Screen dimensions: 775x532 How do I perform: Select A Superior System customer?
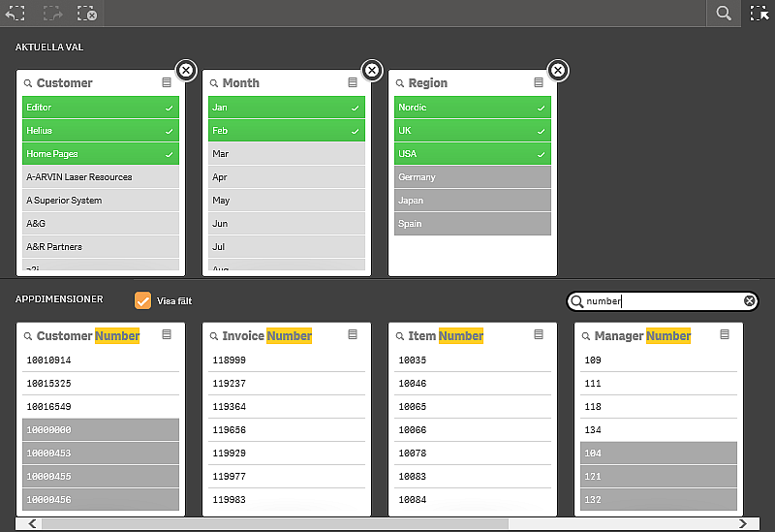coord(101,201)
